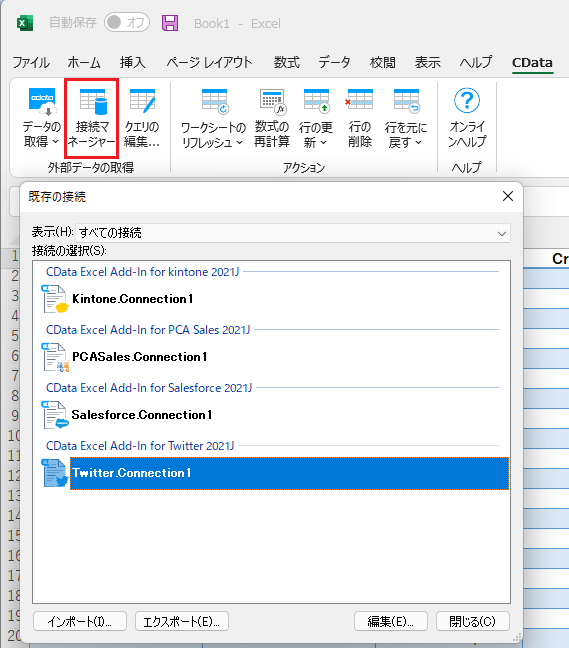The image size is (569, 648).
Task: Click the 行の更新 ribbon icon
Action: (x=317, y=102)
